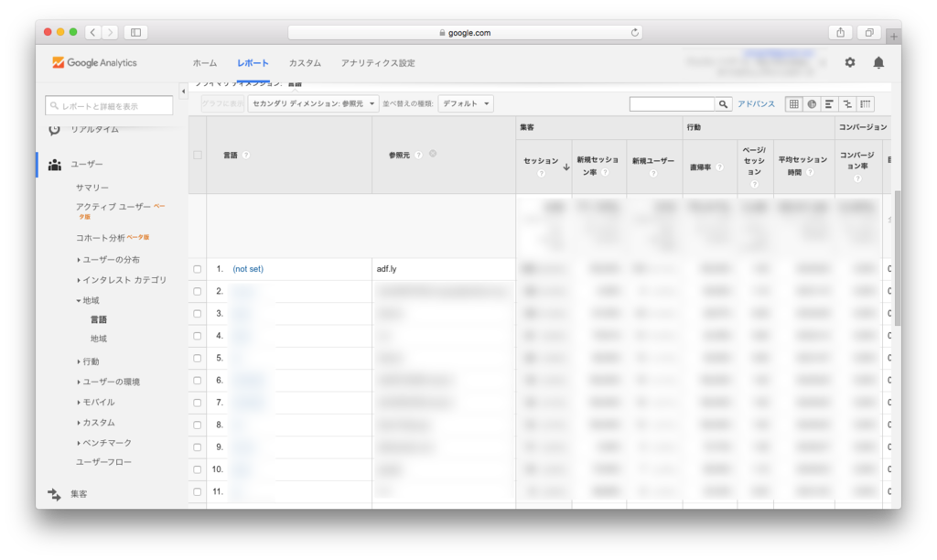Open ユーザーフロー report
The height and width of the screenshot is (560, 937).
(103, 462)
